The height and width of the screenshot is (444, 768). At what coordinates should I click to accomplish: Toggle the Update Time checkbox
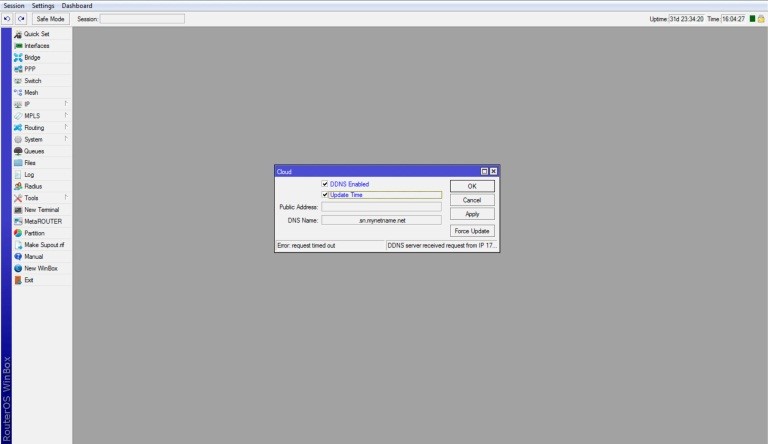point(325,195)
